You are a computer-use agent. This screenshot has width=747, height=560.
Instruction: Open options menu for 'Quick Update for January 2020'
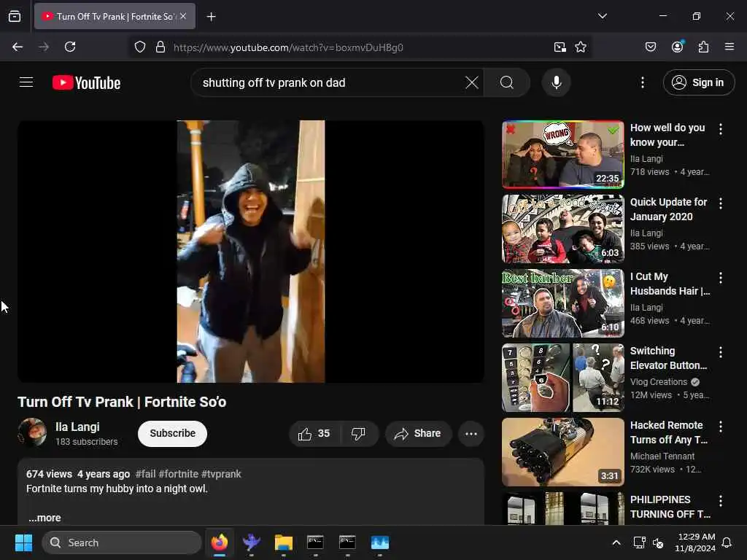(x=721, y=203)
